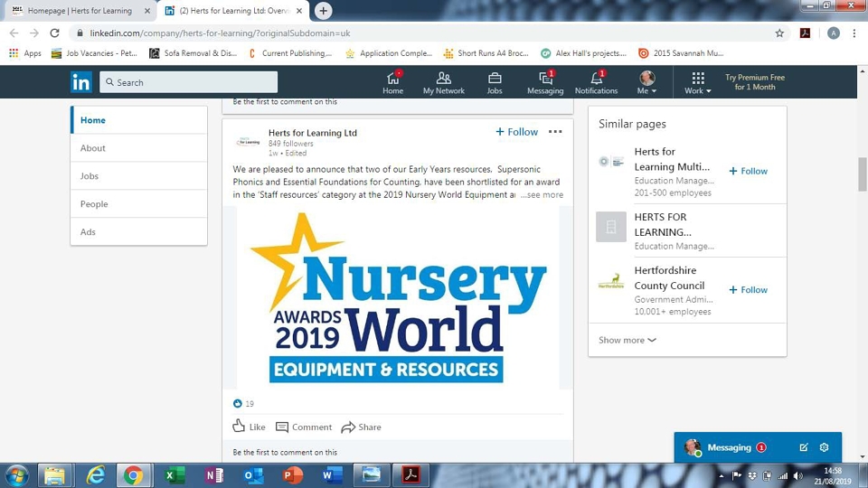Open My Network in LinkedIn nav
Image resolution: width=868 pixels, height=488 pixels.
[443, 82]
